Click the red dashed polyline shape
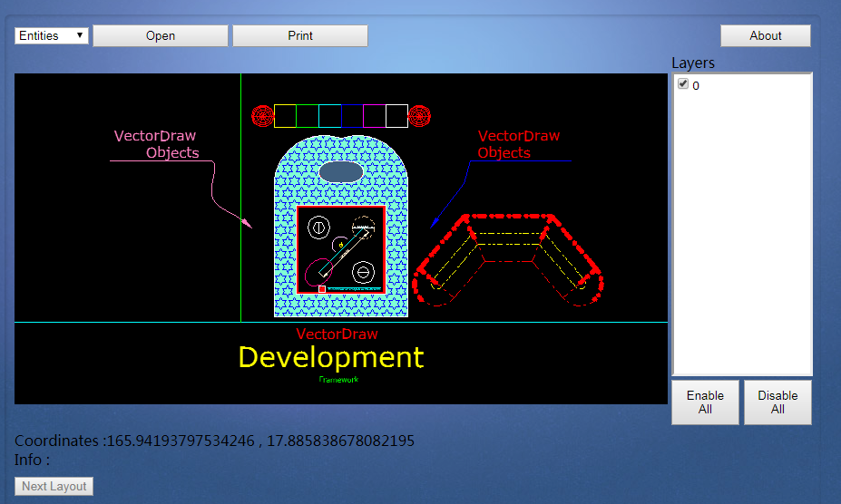The height and width of the screenshot is (504, 841). click(508, 260)
